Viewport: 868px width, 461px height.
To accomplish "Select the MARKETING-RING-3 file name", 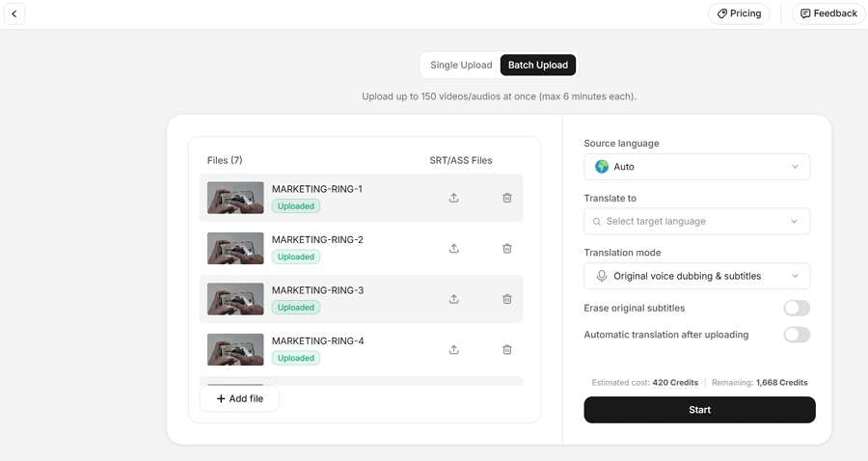I will (317, 290).
